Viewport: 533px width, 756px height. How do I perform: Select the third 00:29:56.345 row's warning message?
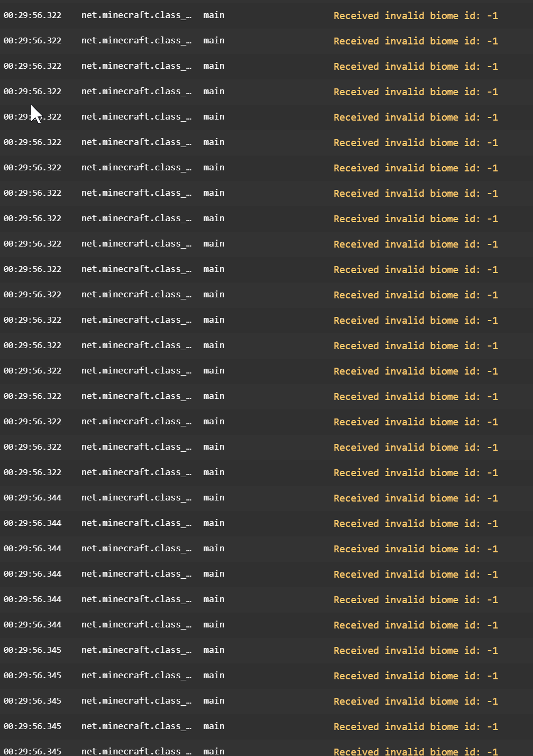click(416, 701)
